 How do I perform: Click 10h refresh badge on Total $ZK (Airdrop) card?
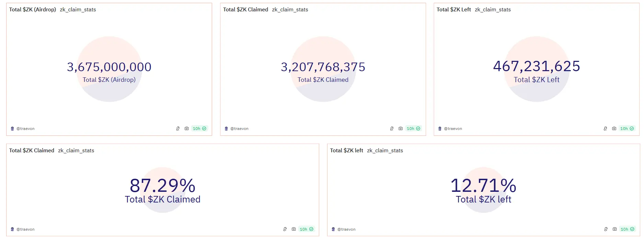(x=199, y=129)
